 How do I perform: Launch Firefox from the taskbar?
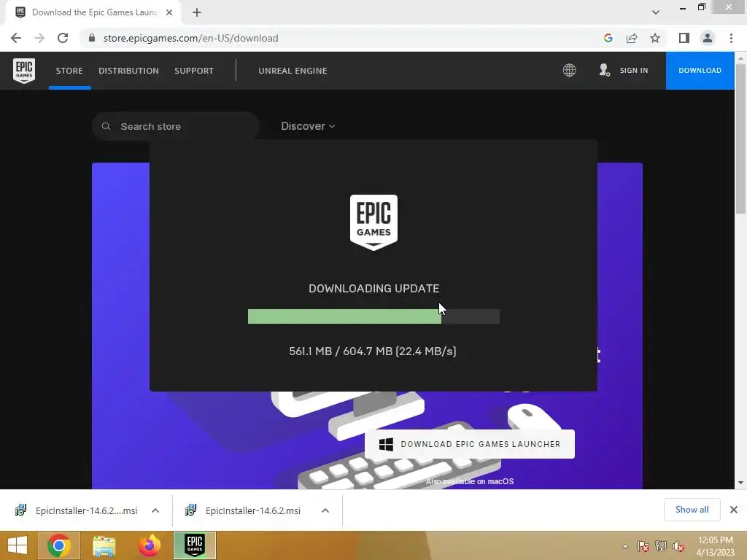coord(149,545)
